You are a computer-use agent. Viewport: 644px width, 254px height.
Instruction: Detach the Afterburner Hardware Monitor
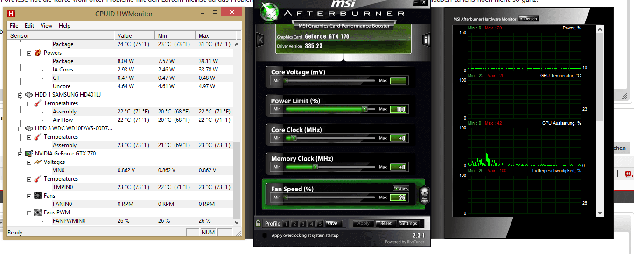528,19
